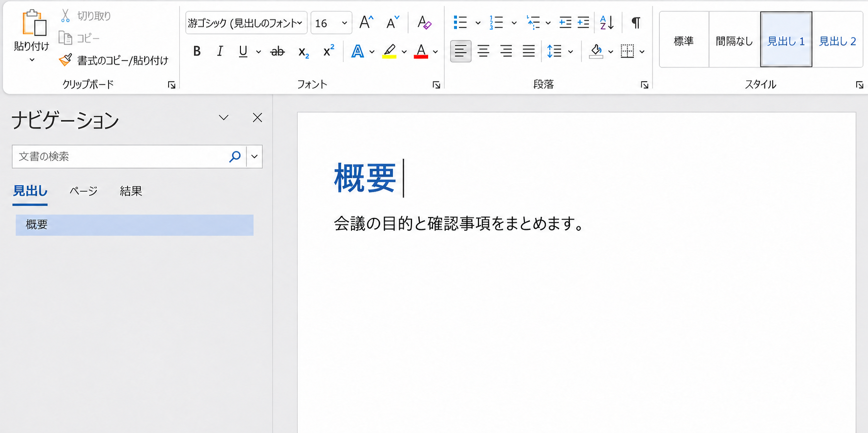This screenshot has height=433, width=868.
Task: Open the line spacing dropdown
Action: click(x=570, y=51)
